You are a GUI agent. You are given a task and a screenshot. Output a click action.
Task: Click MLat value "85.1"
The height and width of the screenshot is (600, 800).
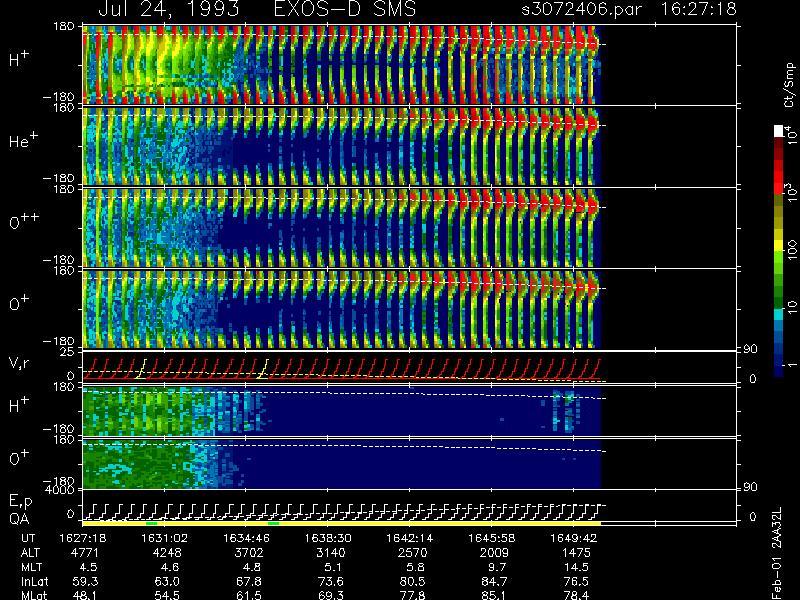pos(493,595)
